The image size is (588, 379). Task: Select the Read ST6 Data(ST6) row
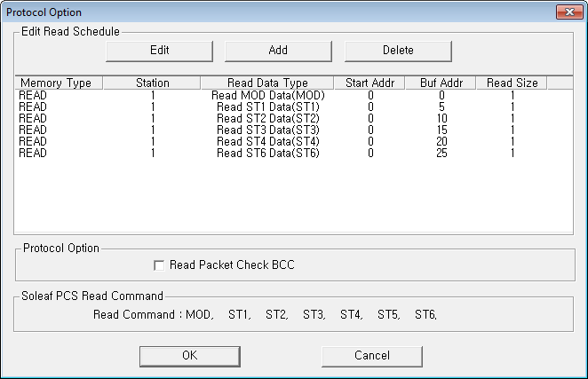(x=294, y=154)
